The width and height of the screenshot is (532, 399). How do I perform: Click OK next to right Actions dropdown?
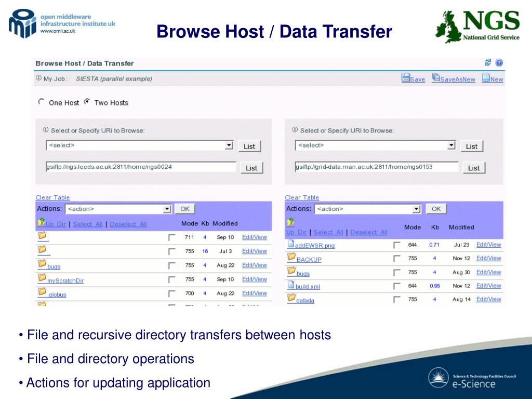point(436,209)
